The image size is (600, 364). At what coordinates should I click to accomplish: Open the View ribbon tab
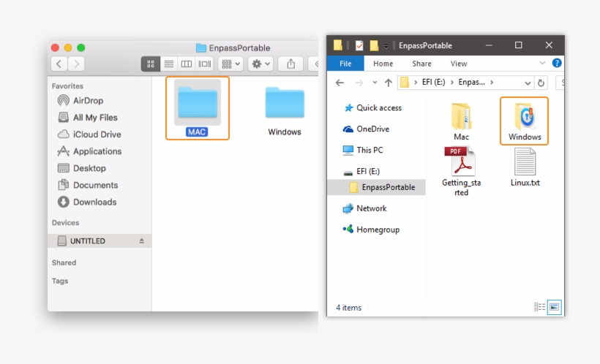click(459, 64)
